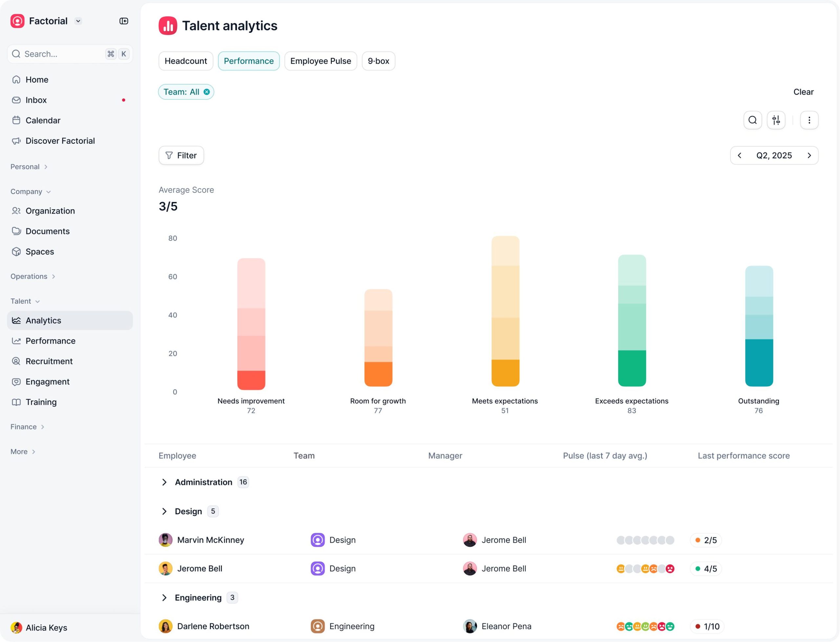Image resolution: width=840 pixels, height=642 pixels.
Task: Switch to Headcount tab
Action: 186,61
